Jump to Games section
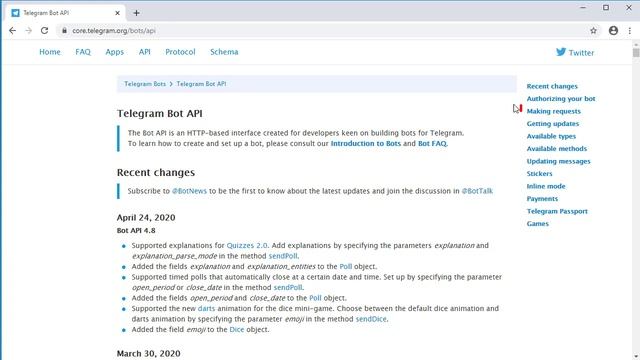The width and height of the screenshot is (640, 360). coord(538,224)
